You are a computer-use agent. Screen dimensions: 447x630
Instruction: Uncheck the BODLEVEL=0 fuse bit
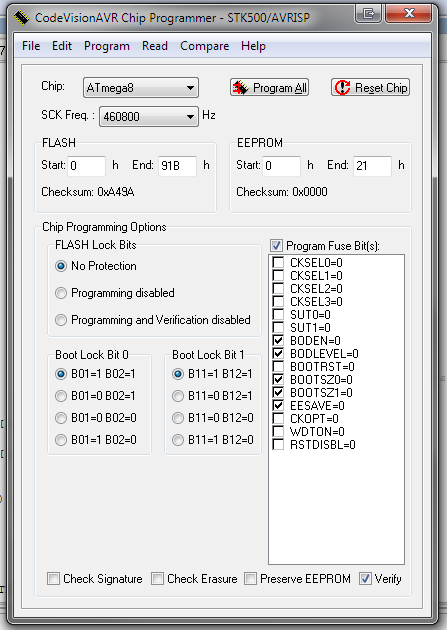(x=278, y=354)
